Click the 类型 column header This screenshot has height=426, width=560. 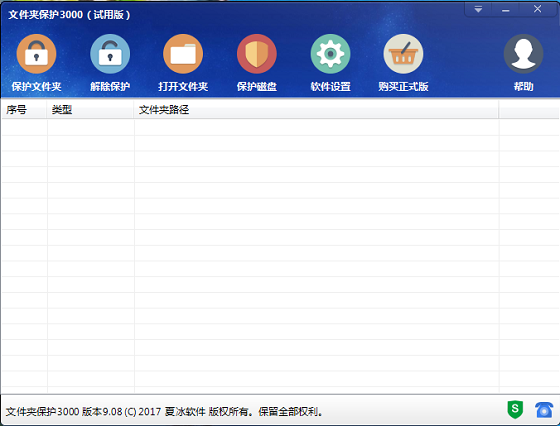(90, 110)
